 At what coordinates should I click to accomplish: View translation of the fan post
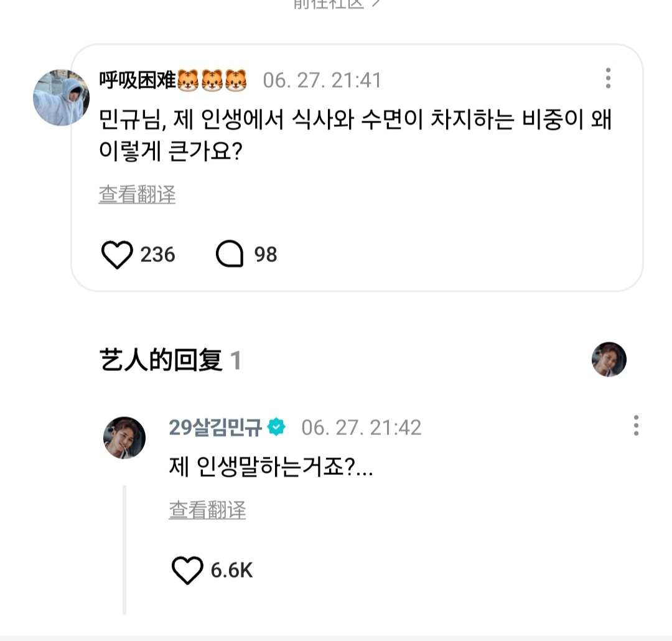pos(137,194)
